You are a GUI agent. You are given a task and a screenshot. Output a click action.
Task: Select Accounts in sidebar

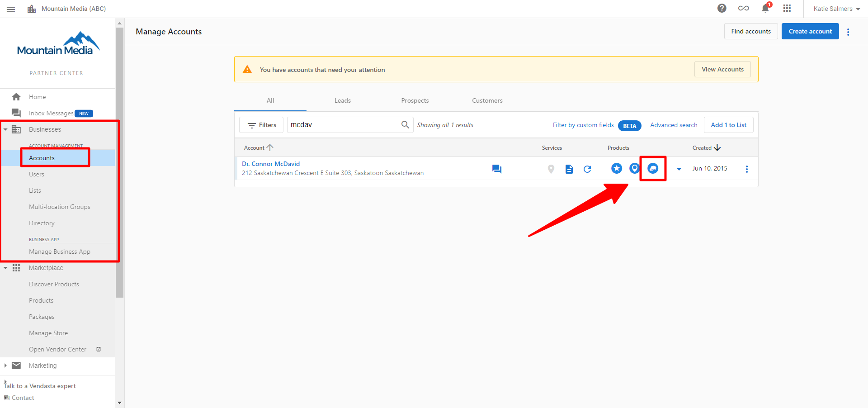pyautogui.click(x=42, y=158)
